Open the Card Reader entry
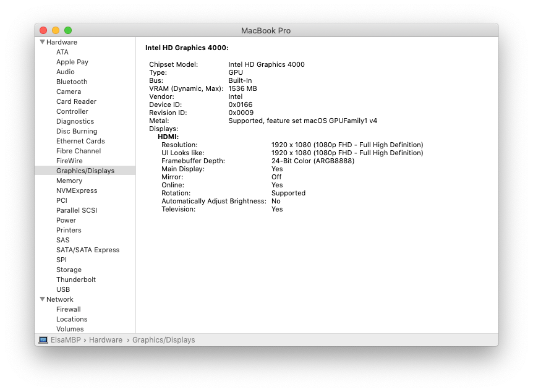Screen dimensions: 533x392 (76, 101)
